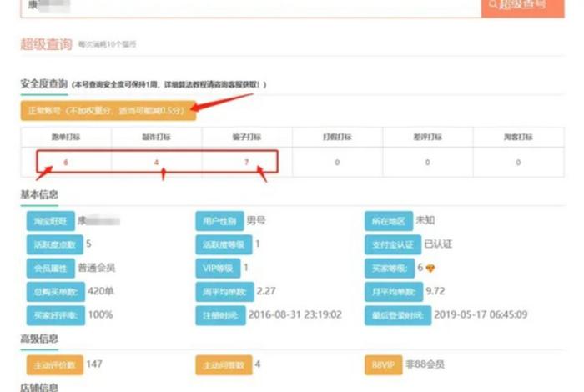Click the 打假打标 column header

337,137
